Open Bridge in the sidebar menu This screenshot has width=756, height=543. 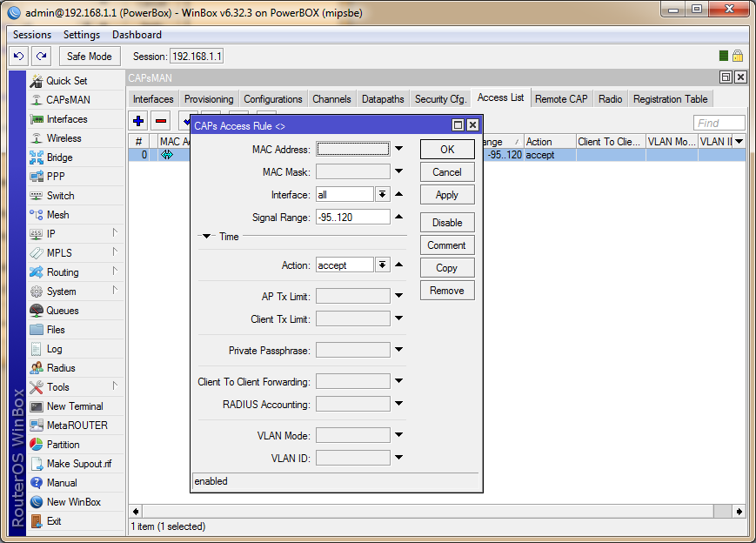[x=59, y=158]
